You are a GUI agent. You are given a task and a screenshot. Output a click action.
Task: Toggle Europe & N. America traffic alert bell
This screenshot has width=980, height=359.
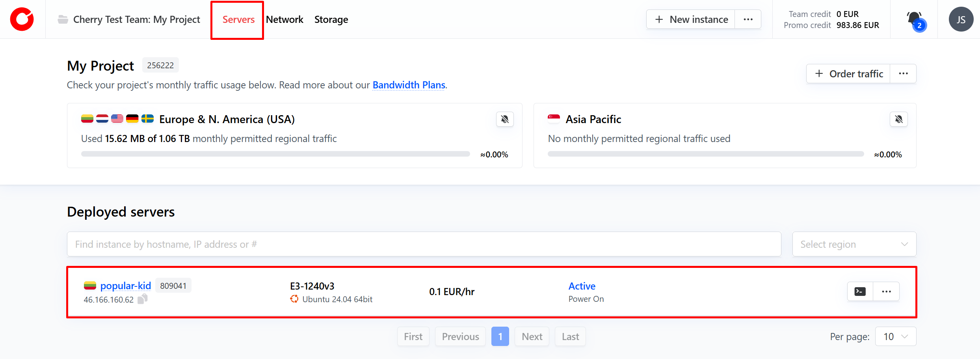[x=504, y=119]
